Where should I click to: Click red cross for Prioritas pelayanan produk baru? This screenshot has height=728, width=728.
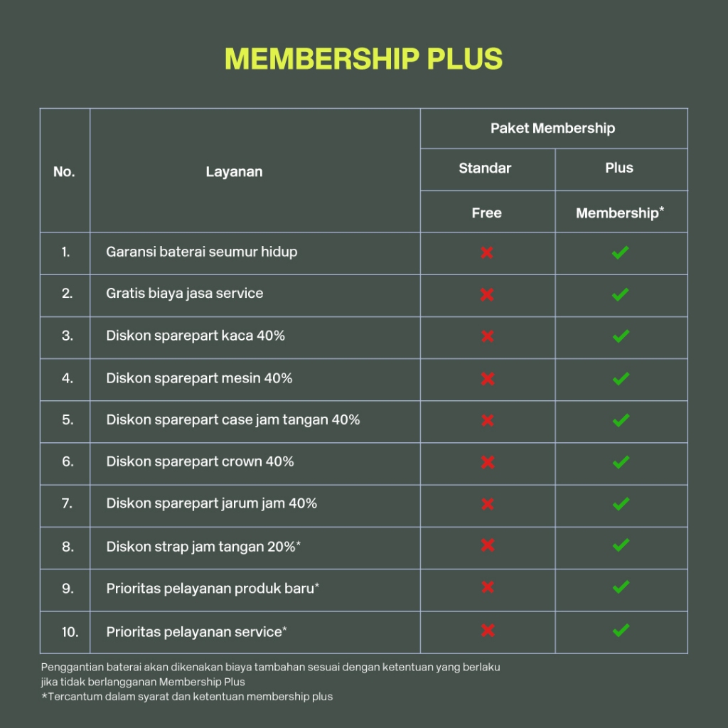[487, 587]
